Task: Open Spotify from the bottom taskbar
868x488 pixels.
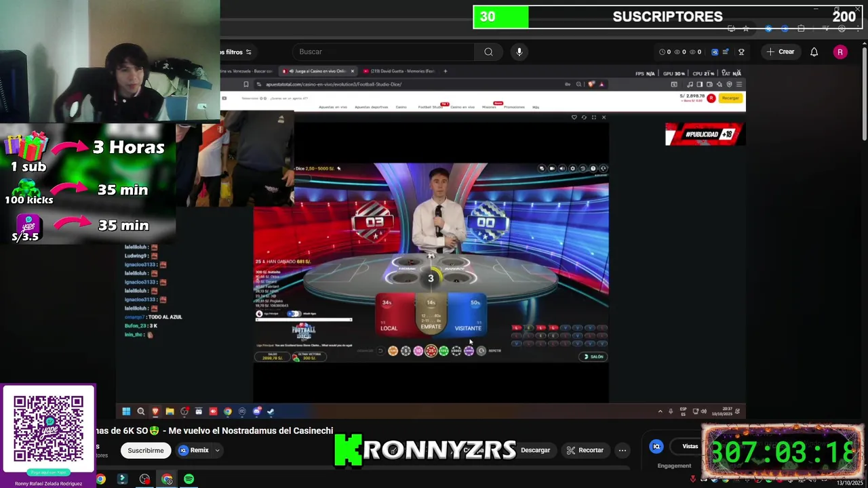Action: pyautogui.click(x=189, y=479)
